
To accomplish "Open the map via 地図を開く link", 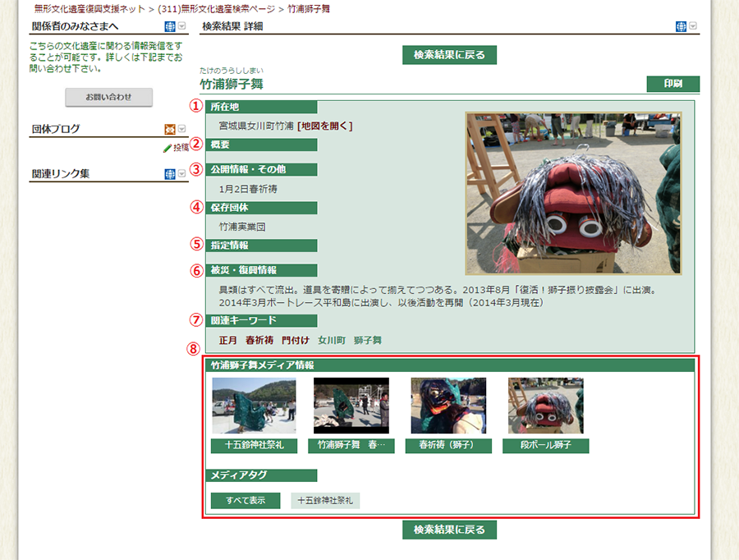I will [325, 126].
